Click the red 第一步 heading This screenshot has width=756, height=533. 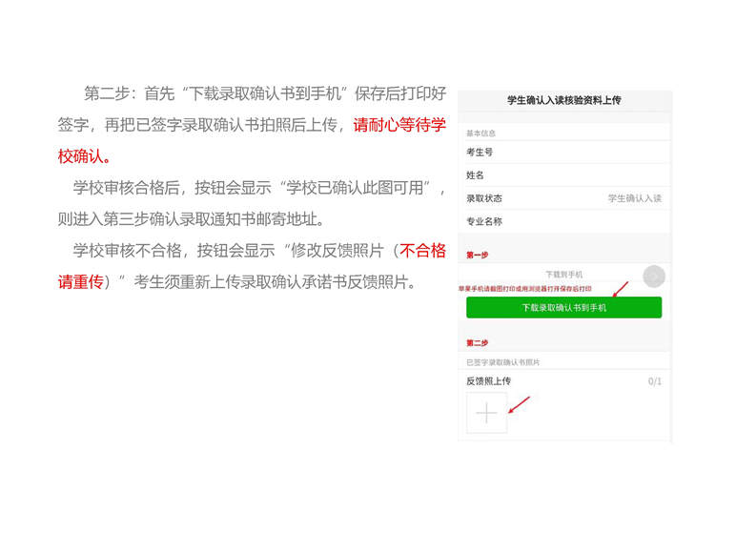[477, 255]
